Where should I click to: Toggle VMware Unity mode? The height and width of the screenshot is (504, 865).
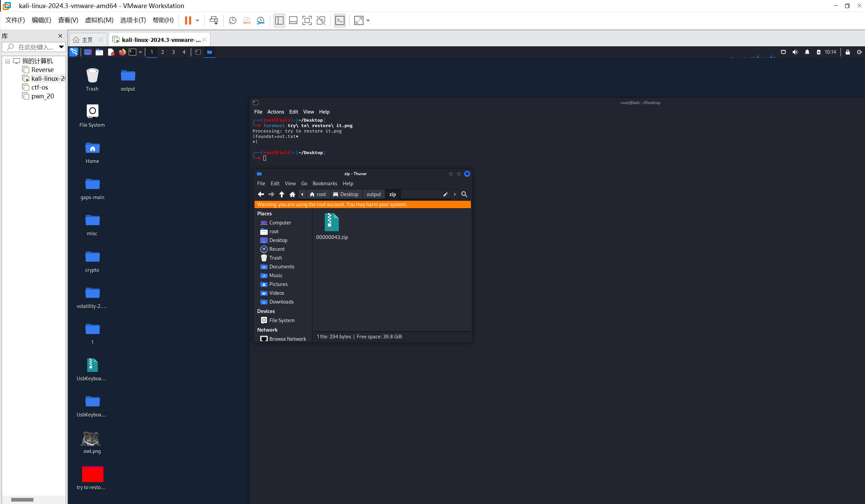point(321,20)
